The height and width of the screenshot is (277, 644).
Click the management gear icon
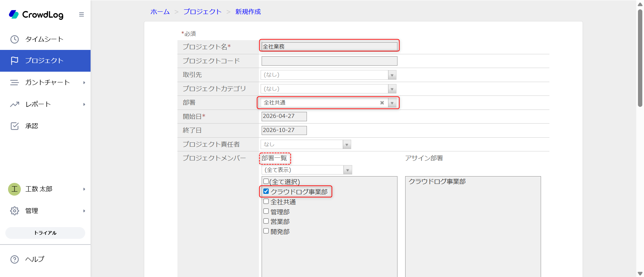point(14,211)
